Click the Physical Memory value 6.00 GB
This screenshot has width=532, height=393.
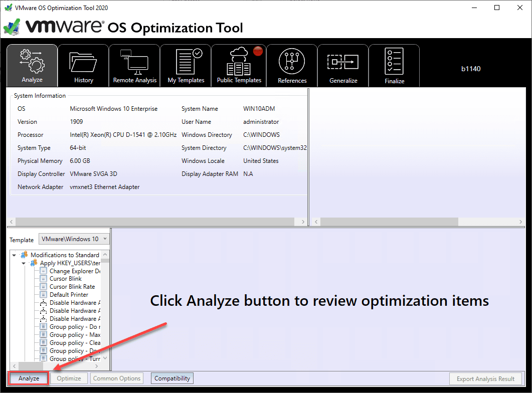(80, 161)
